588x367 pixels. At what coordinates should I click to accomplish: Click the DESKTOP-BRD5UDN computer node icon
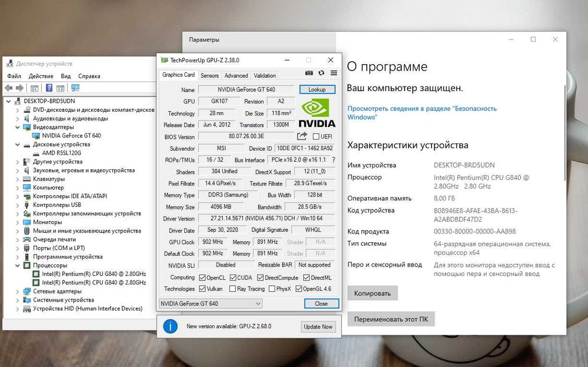point(18,101)
